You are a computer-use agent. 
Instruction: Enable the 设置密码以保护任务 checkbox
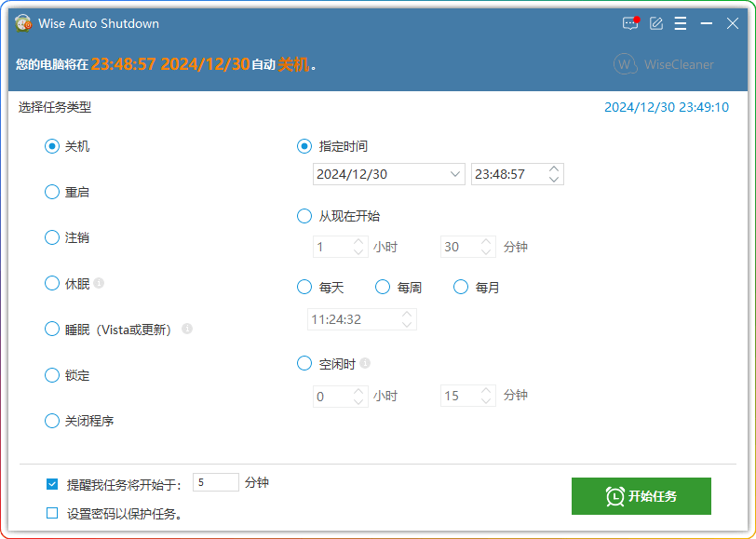[52, 513]
